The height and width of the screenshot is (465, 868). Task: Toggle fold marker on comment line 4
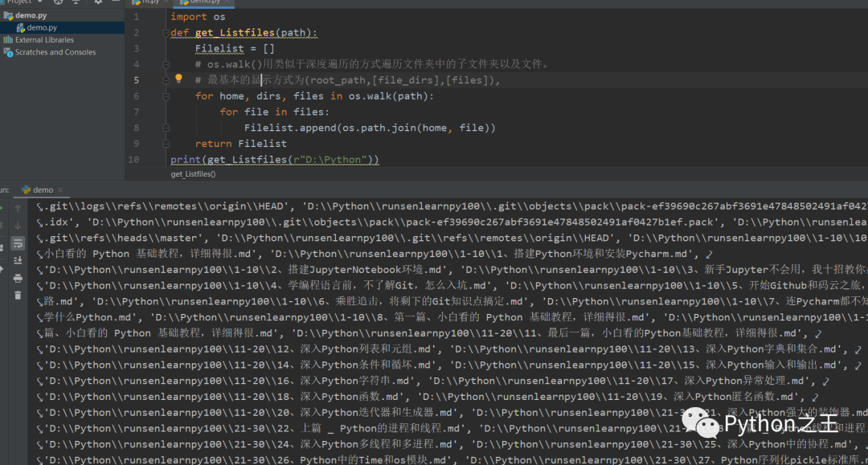click(166, 65)
